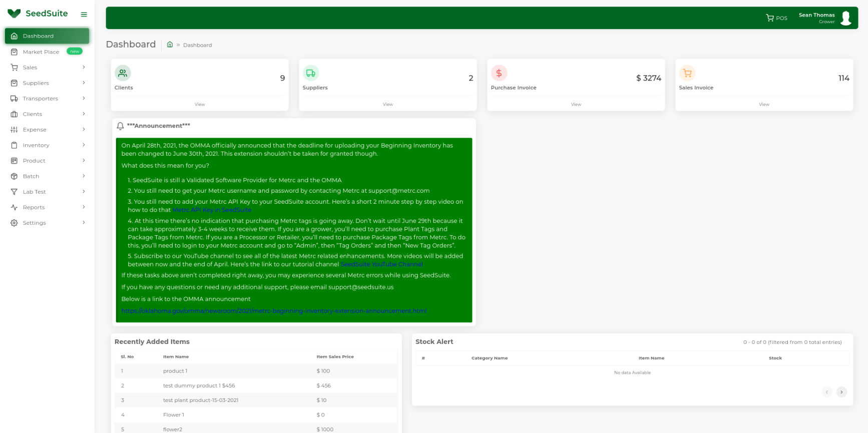Select the Reports menu label
This screenshot has width=868, height=433.
pos(34,207)
